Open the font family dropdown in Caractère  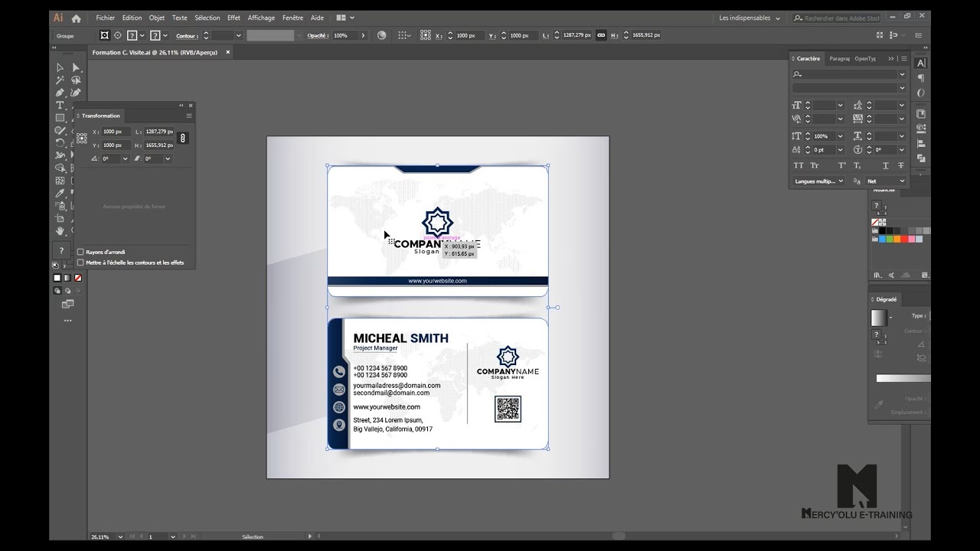tap(903, 74)
